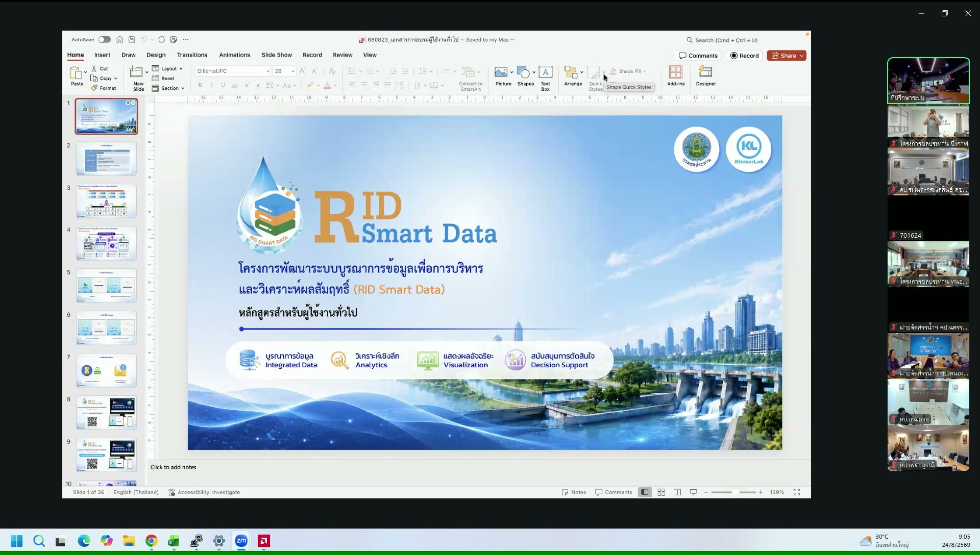This screenshot has height=555, width=980.
Task: Pick the text highlight color swatch
Action: click(310, 85)
